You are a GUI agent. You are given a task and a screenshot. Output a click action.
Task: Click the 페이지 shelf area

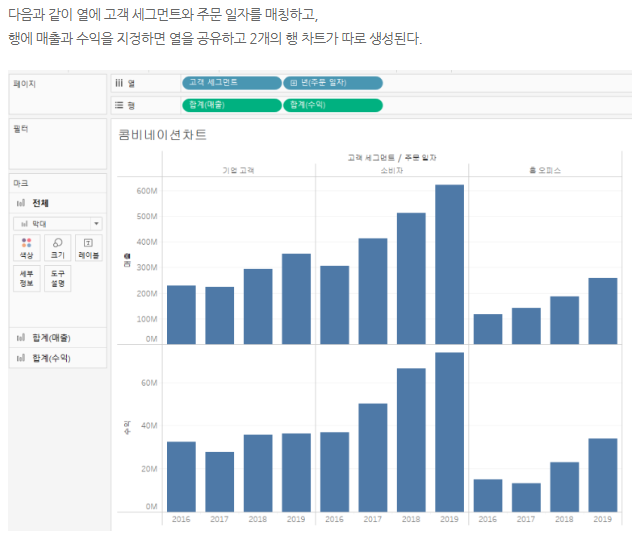pyautogui.click(x=58, y=94)
